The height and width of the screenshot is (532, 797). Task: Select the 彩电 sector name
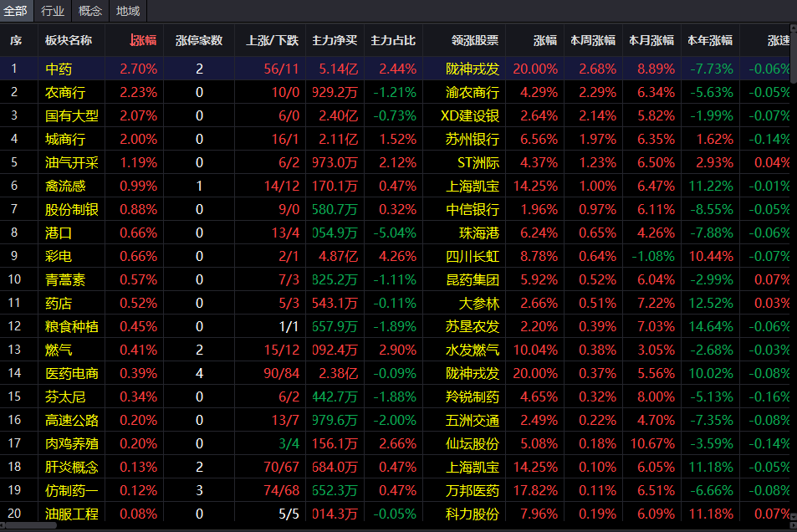pyautogui.click(x=59, y=256)
